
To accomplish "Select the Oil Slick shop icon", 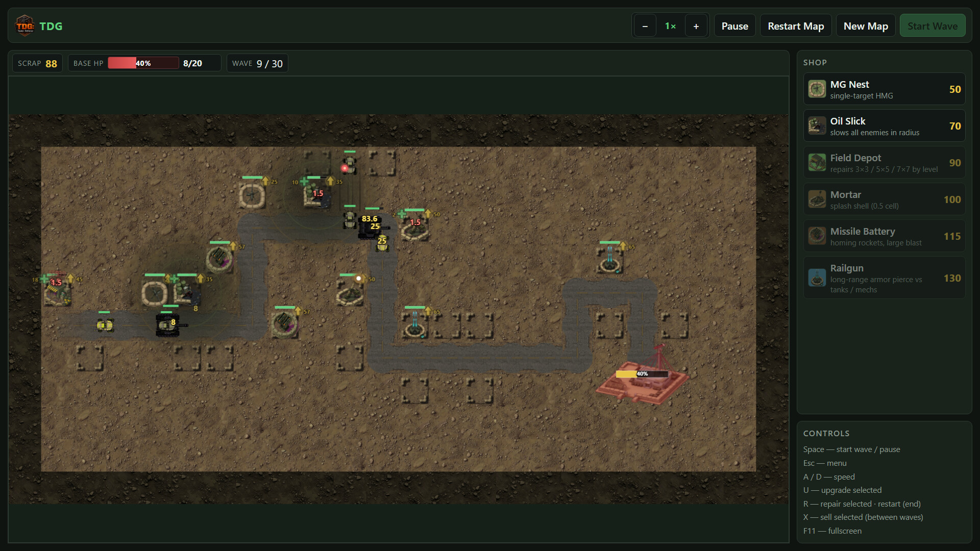I will 817,126.
